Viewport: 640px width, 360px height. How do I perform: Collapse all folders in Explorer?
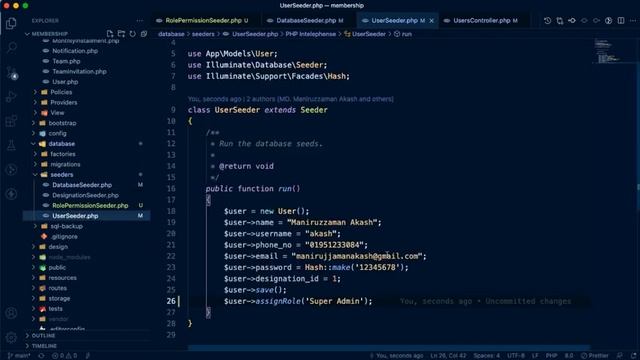[144, 34]
